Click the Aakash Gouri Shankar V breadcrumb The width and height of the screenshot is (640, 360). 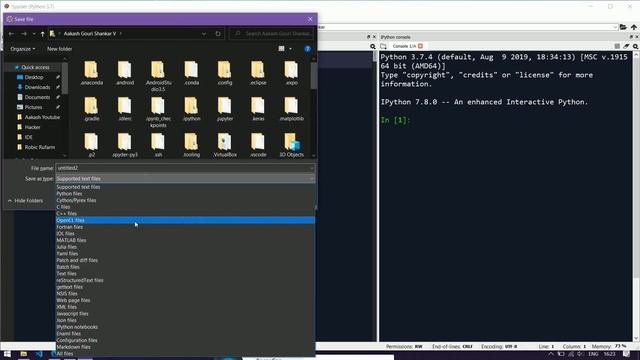click(90, 33)
